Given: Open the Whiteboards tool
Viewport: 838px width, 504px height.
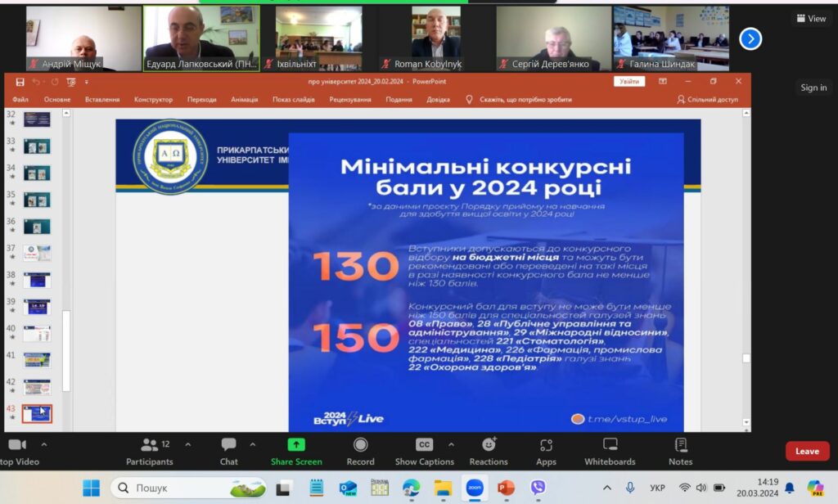Looking at the screenshot, I should 610,445.
